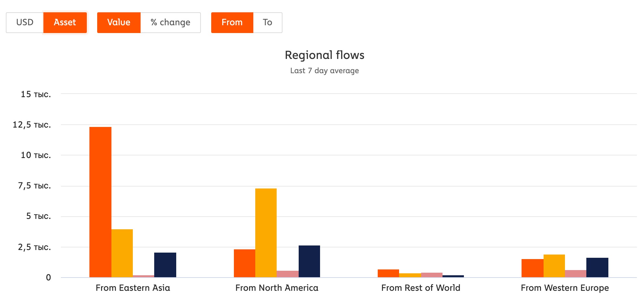This screenshot has height=307, width=644.
Task: Switch flow direction to To
Action: coord(267,22)
